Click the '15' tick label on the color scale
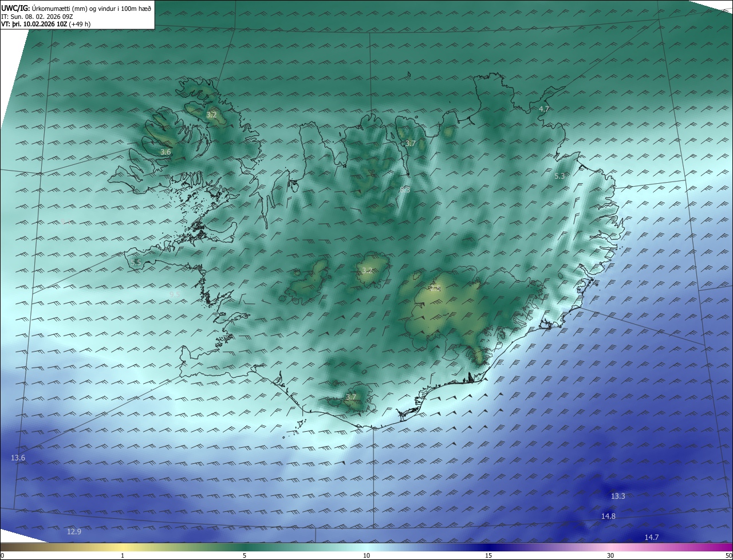733x560 pixels. pyautogui.click(x=488, y=555)
